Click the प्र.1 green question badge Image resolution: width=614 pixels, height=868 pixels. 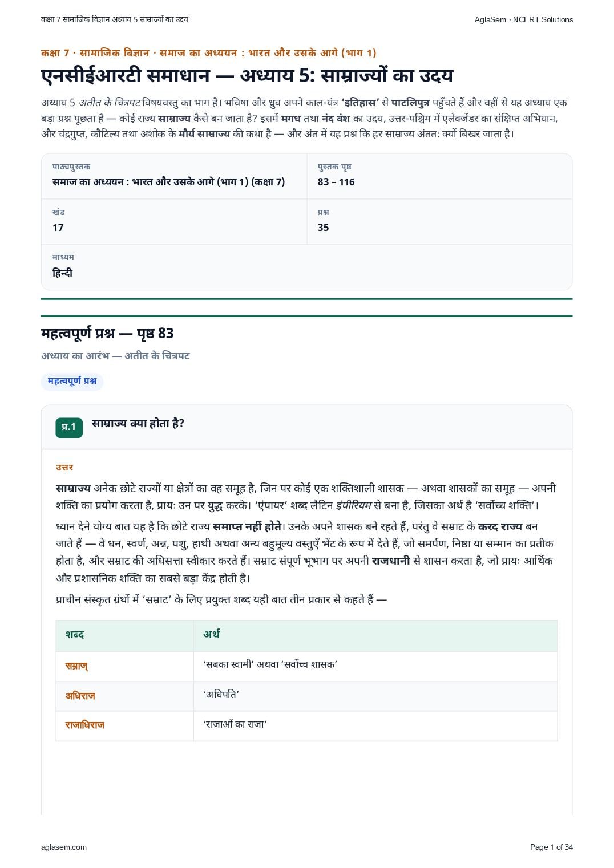pos(69,427)
